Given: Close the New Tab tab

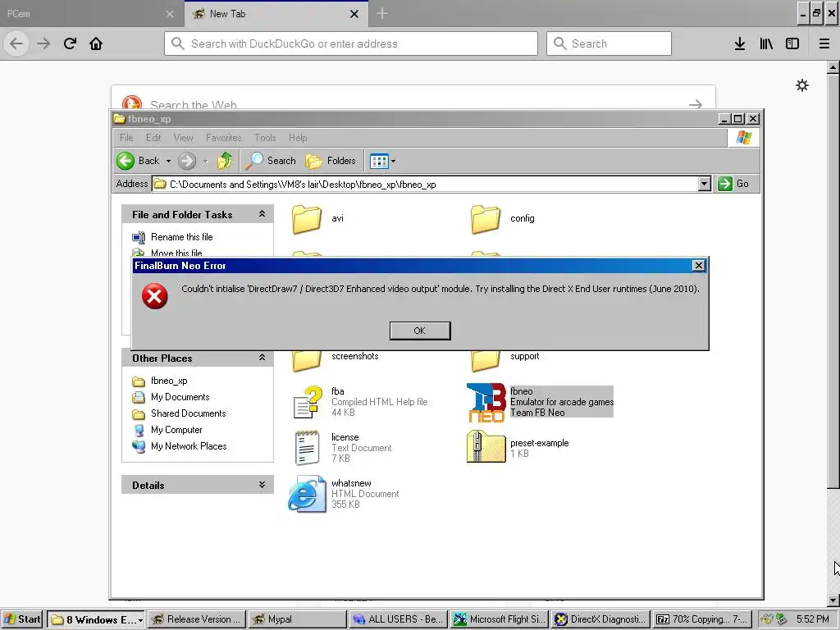Looking at the screenshot, I should click(x=354, y=14).
